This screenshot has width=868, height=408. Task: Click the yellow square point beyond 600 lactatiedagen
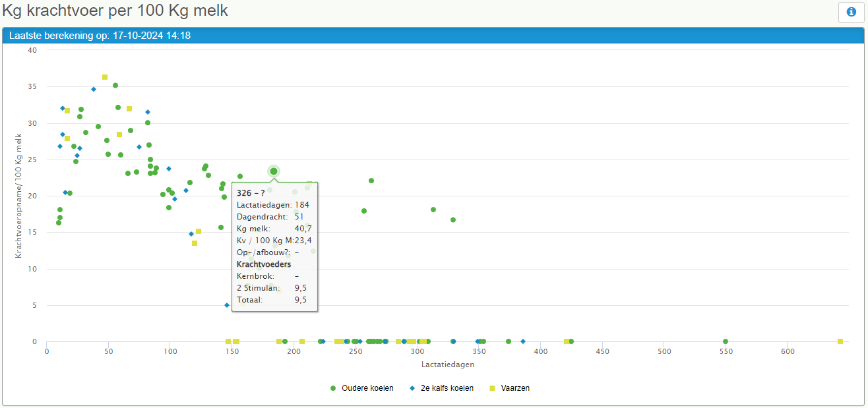(x=840, y=341)
